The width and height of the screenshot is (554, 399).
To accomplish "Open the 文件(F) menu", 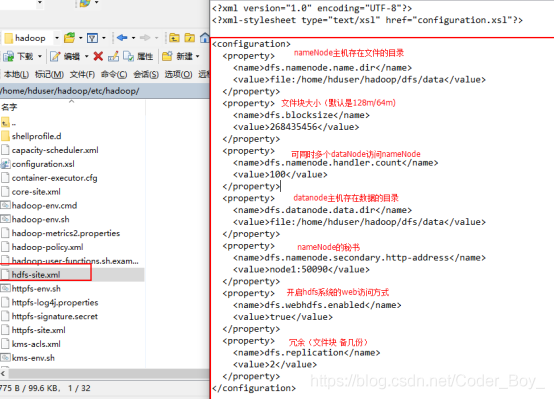I will point(82,75).
